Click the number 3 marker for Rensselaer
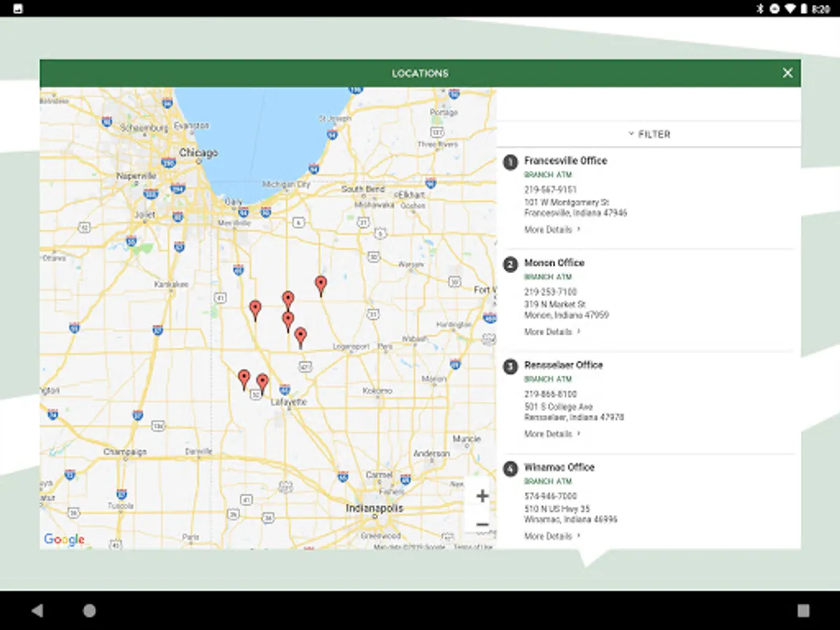The height and width of the screenshot is (630, 840). 510,366
